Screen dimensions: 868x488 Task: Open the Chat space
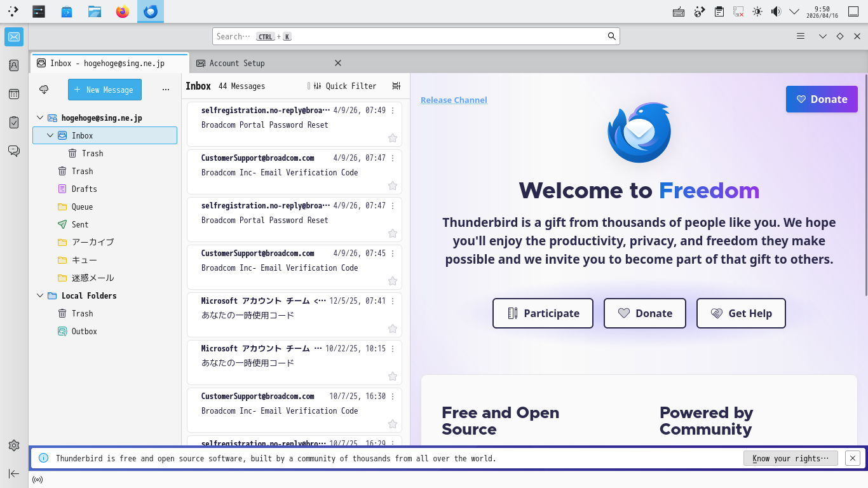click(x=14, y=151)
